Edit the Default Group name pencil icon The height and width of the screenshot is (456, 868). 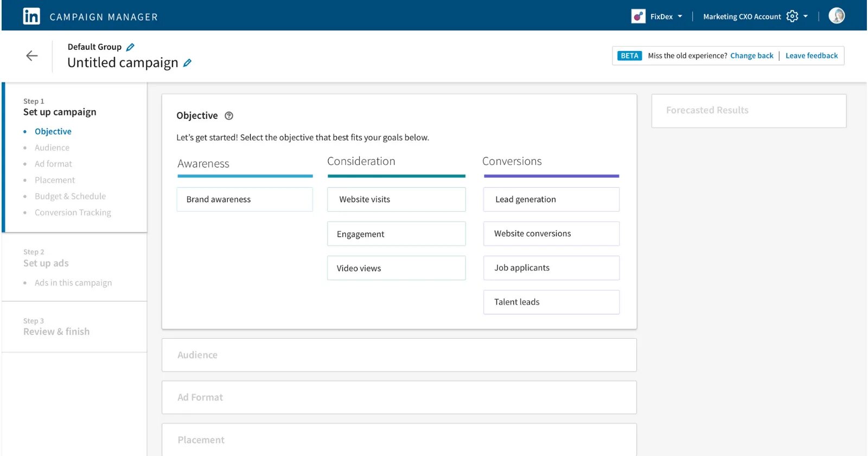pyautogui.click(x=130, y=47)
